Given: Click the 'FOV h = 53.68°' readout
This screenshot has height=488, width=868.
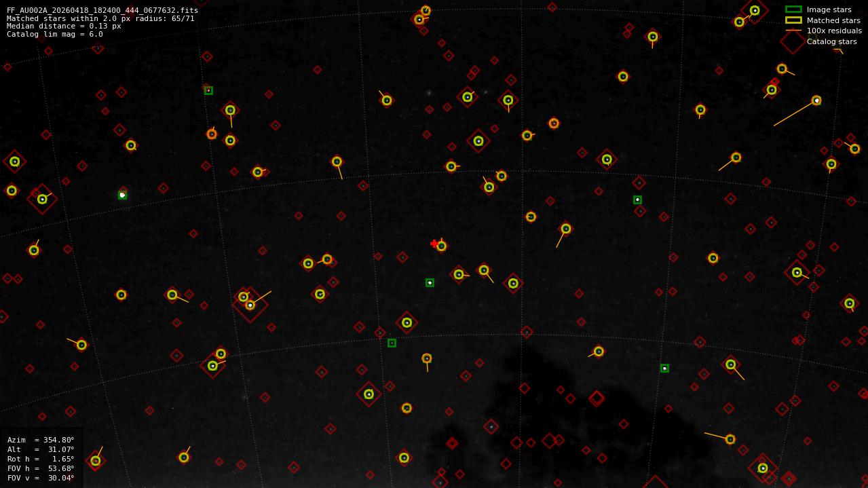Looking at the screenshot, I should pos(41,468).
